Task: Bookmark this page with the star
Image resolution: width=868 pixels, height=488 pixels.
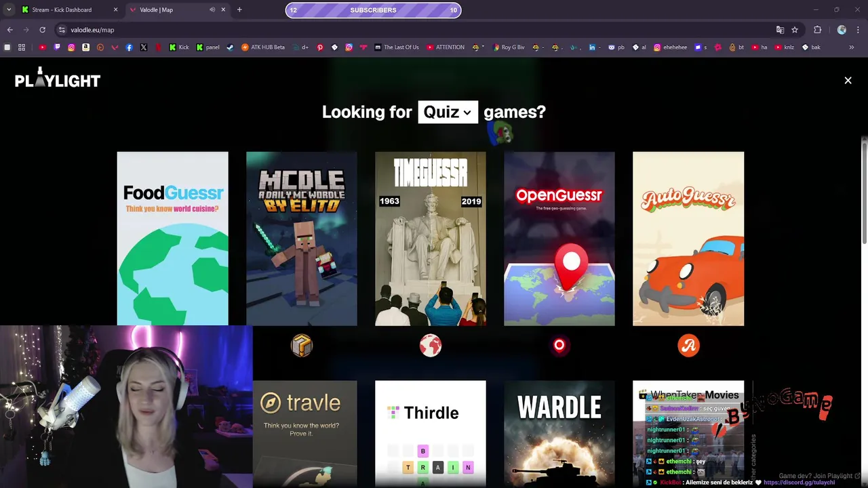Action: [x=795, y=30]
